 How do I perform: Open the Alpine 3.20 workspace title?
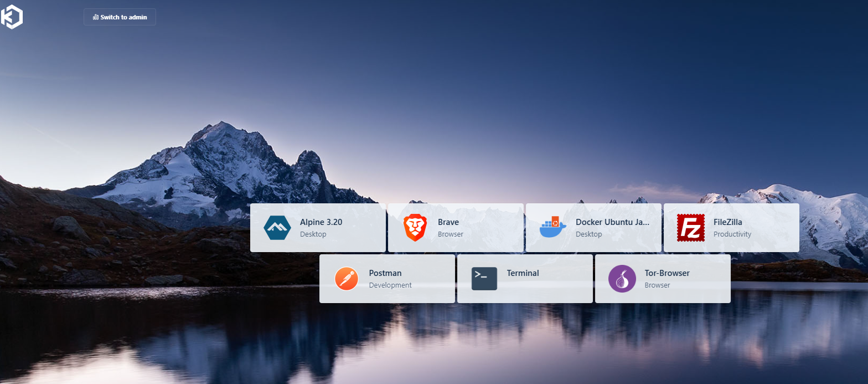pyautogui.click(x=321, y=222)
